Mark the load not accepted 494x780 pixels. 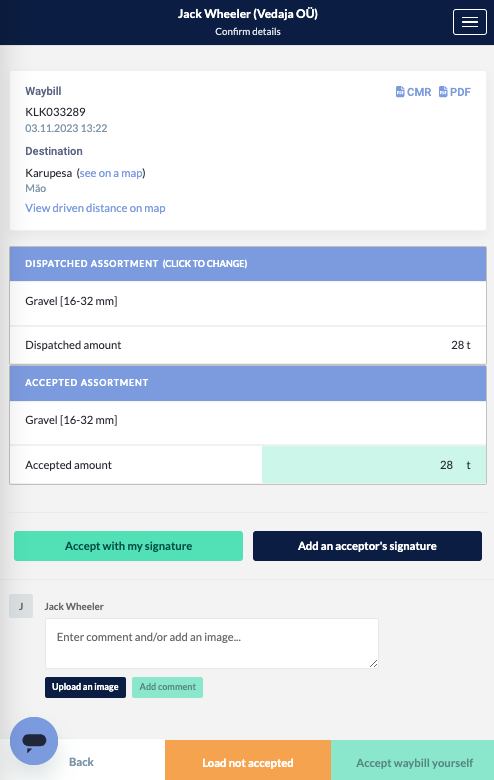[248, 760]
